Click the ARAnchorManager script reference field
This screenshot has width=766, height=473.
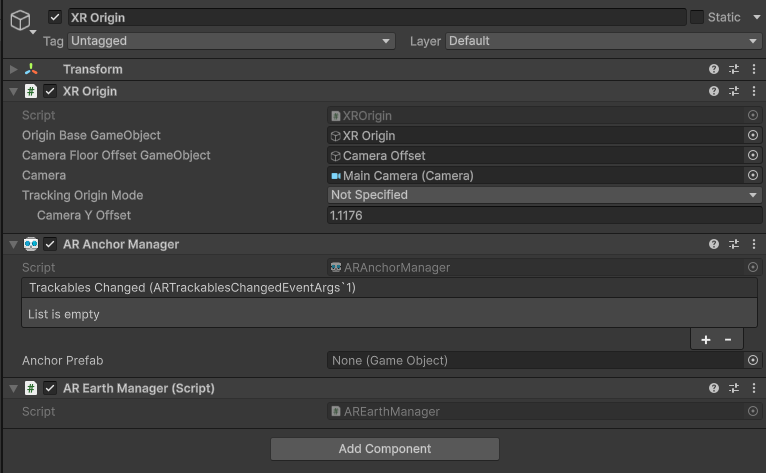pos(535,268)
